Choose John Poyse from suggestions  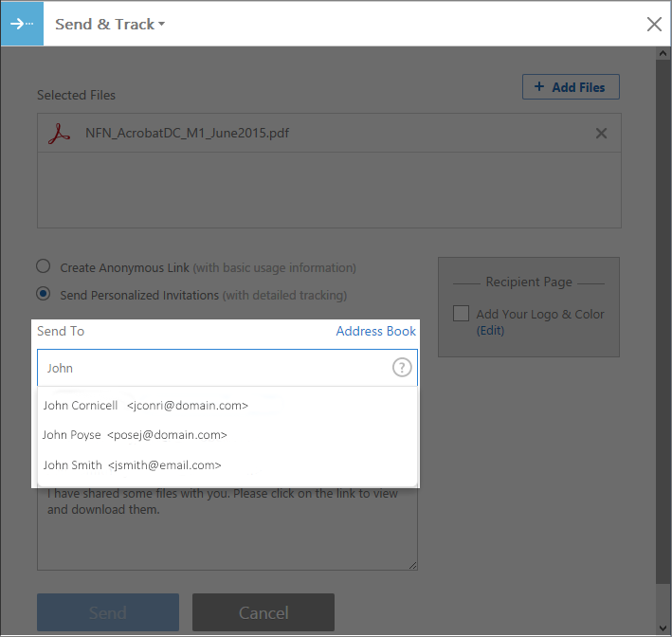(227, 435)
